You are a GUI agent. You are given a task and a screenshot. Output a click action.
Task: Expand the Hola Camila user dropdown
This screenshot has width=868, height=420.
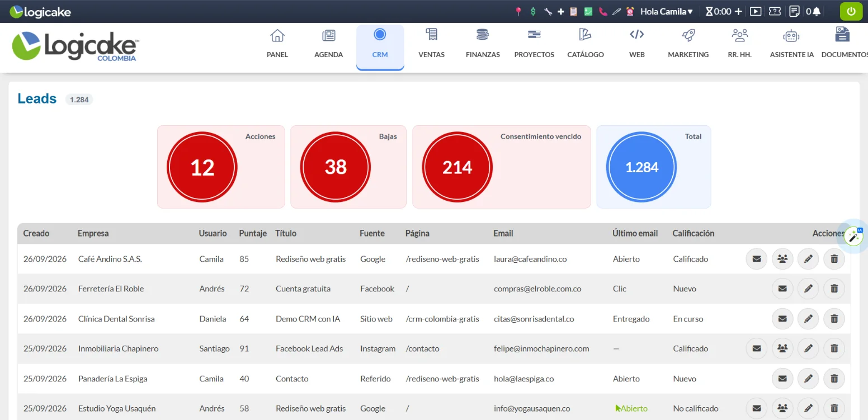666,11
